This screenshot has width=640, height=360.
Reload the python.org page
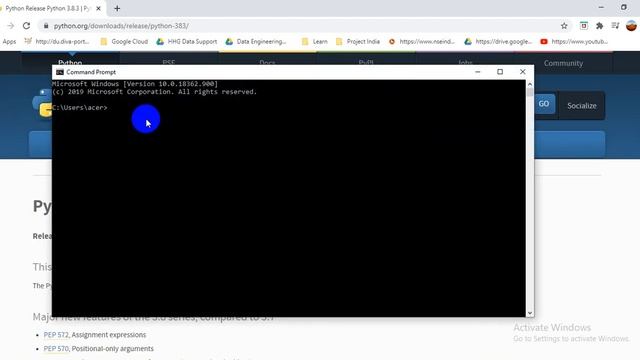tap(27, 26)
